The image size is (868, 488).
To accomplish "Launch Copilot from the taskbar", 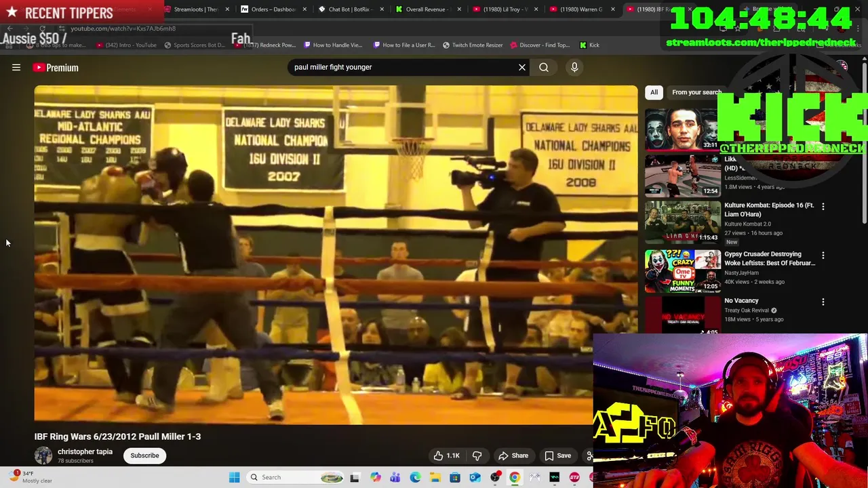I will (x=375, y=477).
